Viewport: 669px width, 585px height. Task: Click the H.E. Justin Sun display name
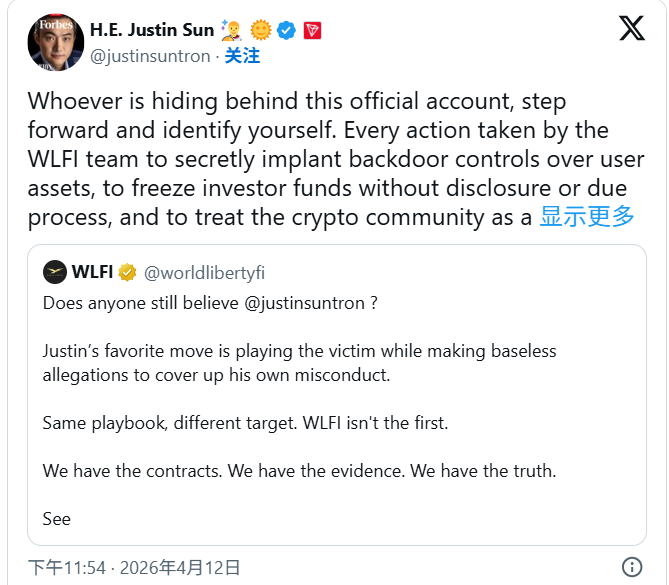[153, 30]
